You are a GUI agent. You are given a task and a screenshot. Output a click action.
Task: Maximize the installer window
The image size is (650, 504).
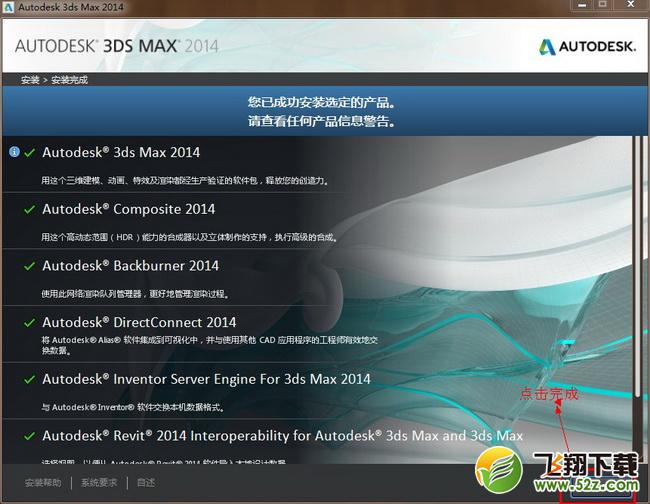point(603,5)
